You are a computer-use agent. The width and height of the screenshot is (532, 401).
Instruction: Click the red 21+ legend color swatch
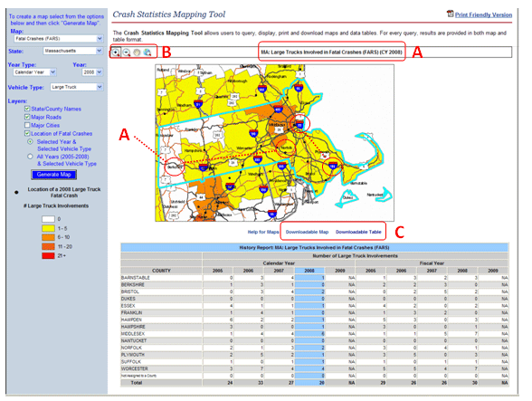pyautogui.click(x=48, y=255)
